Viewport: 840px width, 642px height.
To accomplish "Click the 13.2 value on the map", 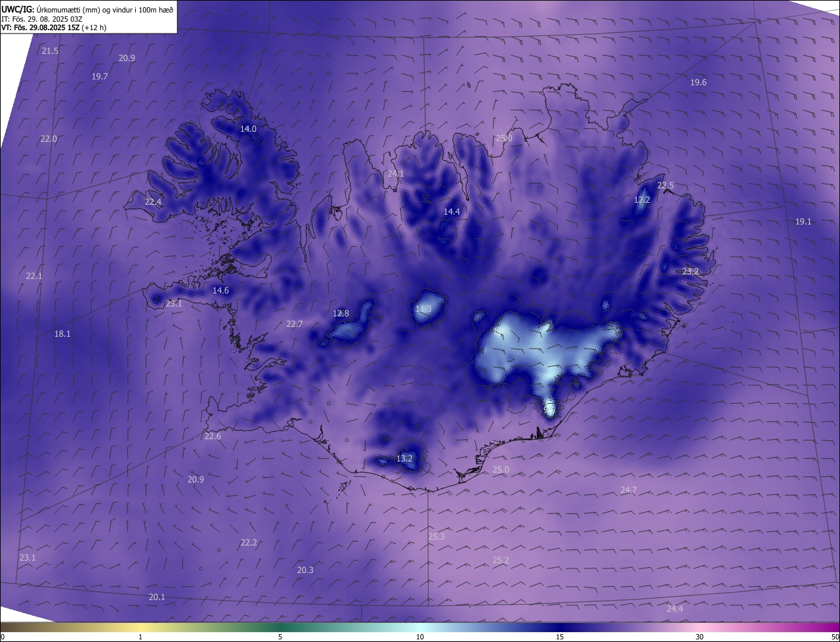I will coord(404,459).
